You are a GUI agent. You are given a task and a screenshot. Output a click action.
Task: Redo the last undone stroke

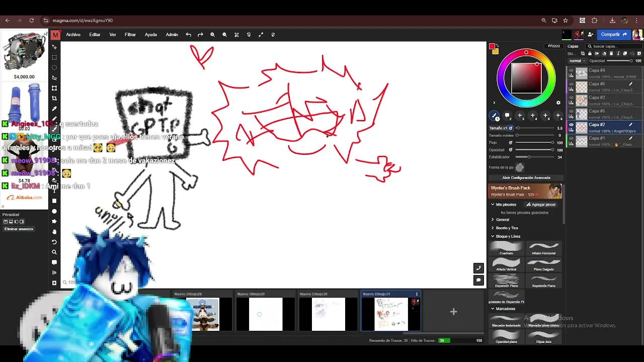click(200, 35)
